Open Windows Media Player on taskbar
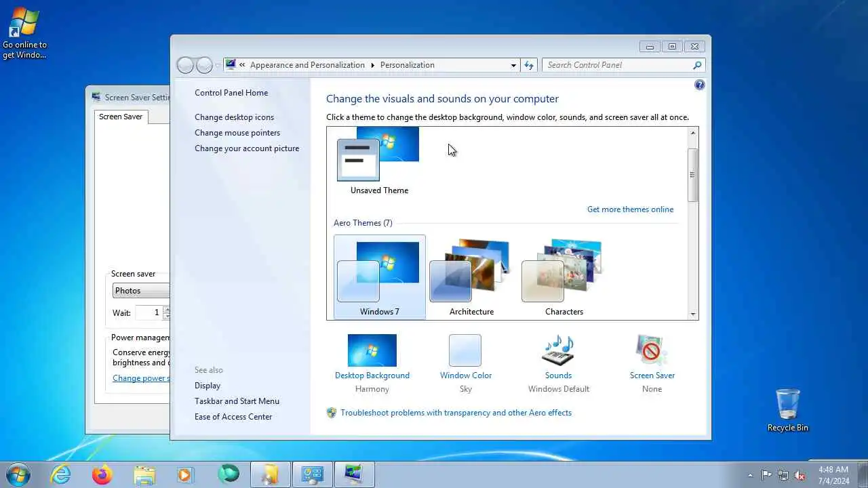This screenshot has width=868, height=488. tap(185, 474)
